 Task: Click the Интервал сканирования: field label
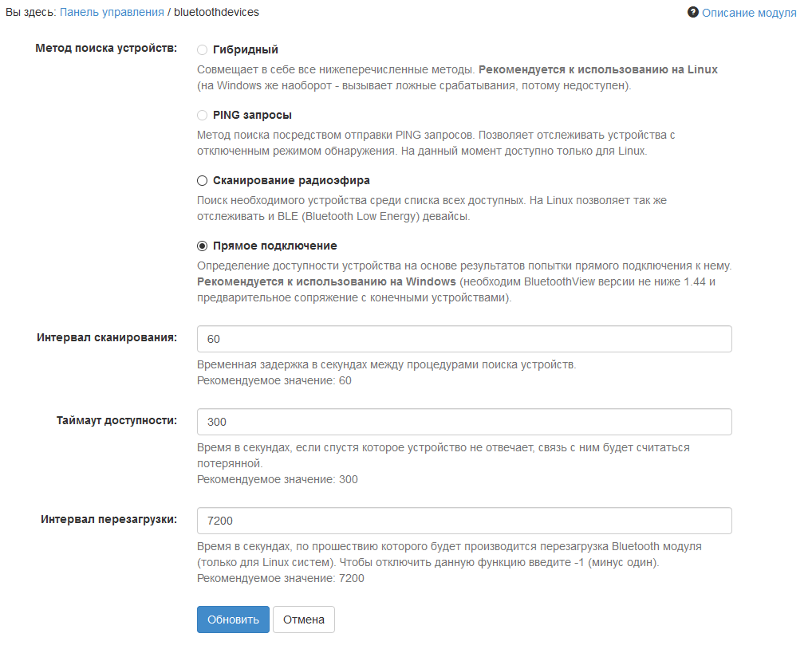point(107,337)
